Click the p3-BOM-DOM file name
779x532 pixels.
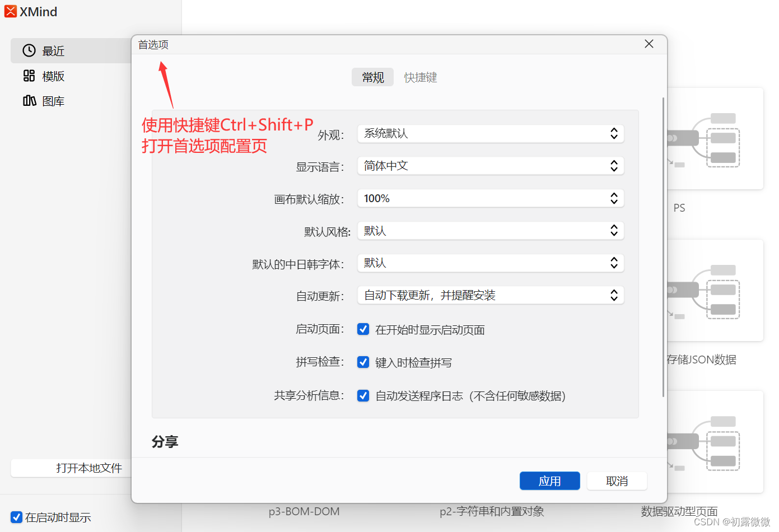304,511
